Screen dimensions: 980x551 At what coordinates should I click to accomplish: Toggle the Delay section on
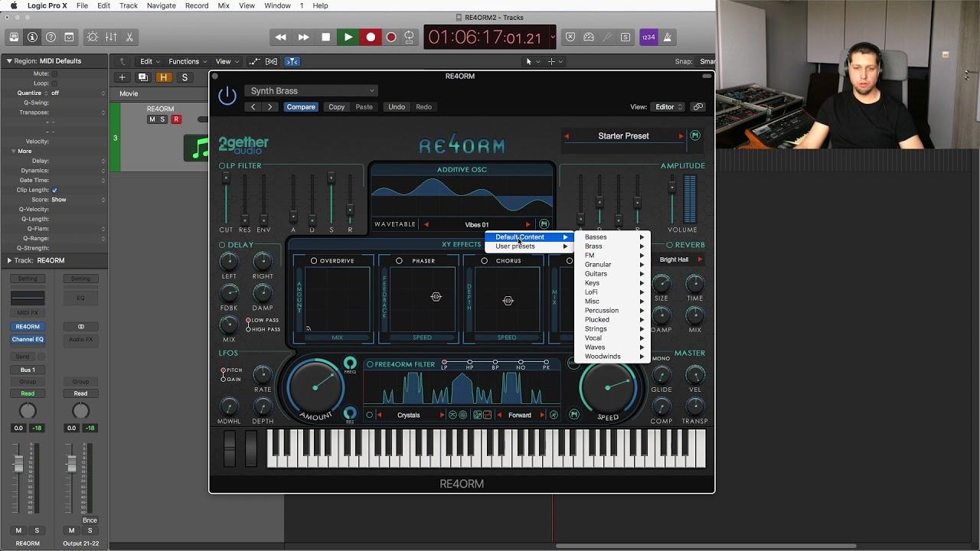(x=222, y=245)
